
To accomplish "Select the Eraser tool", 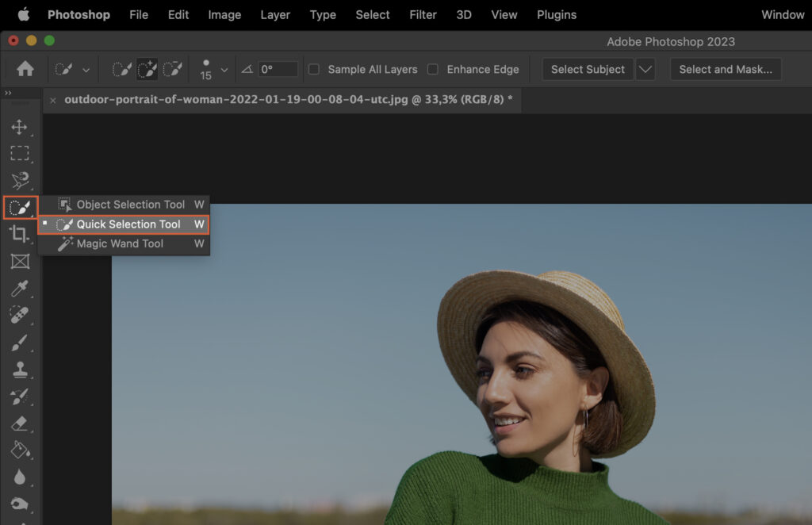I will (x=21, y=423).
